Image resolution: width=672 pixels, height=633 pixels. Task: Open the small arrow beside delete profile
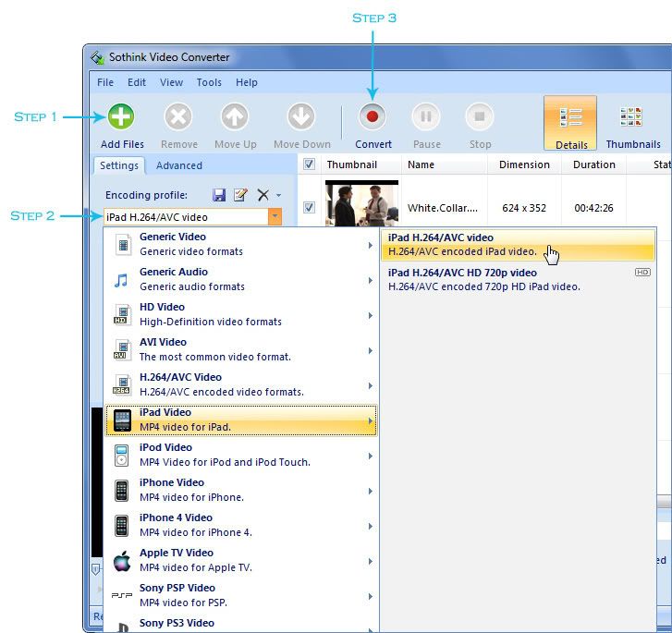[x=278, y=195]
